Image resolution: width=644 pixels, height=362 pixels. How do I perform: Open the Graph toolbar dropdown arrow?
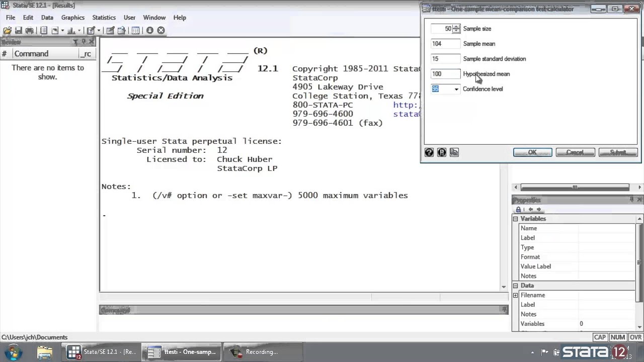[x=79, y=31]
